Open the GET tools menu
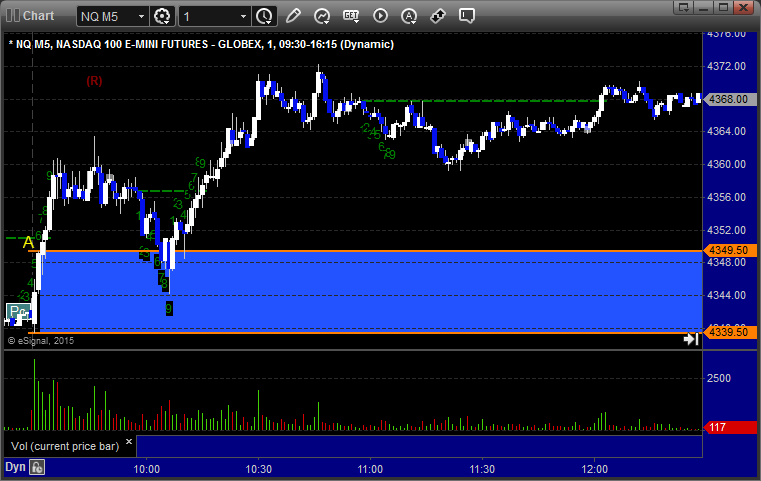Screen dimensions: 761x481 (351, 16)
